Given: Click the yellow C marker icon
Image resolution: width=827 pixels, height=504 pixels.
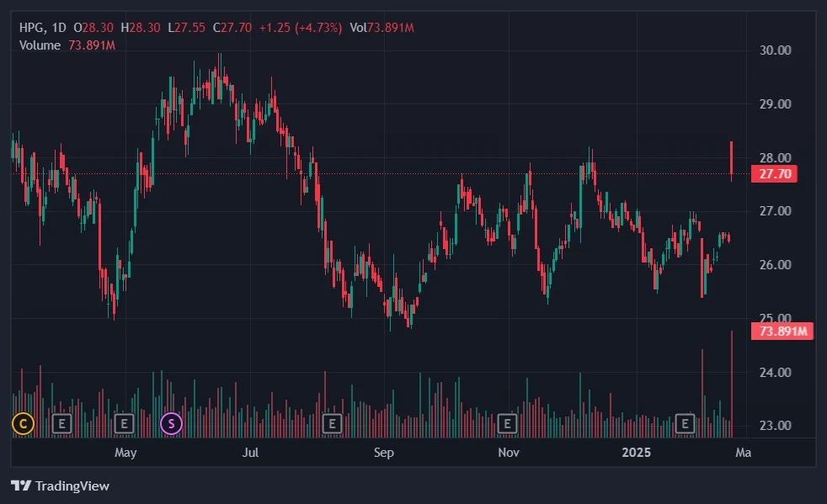Looking at the screenshot, I should [x=24, y=423].
